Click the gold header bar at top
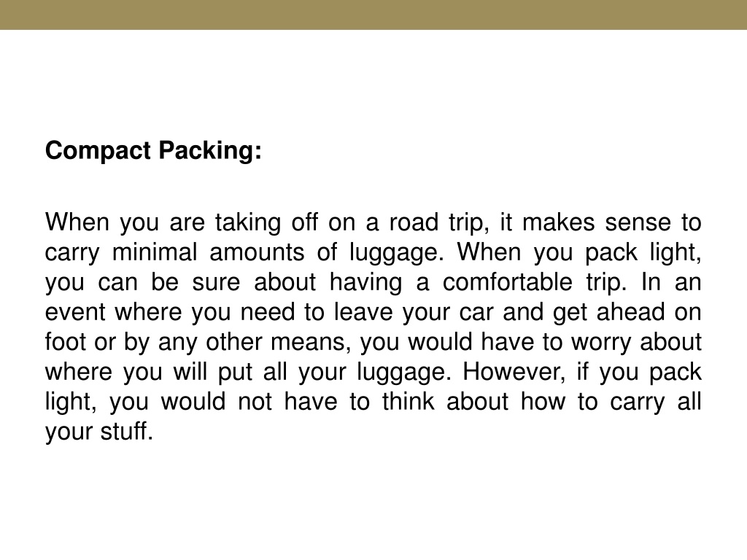Screen dimensions: 747x560 point(373,15)
